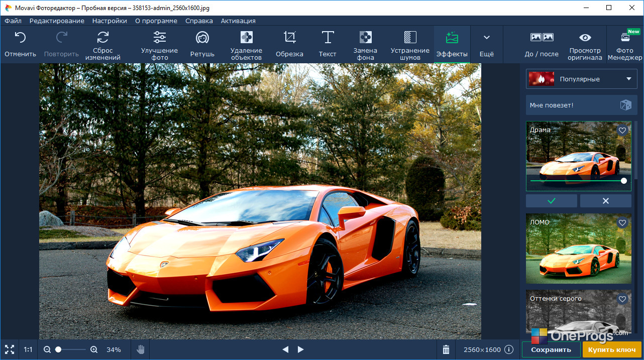Screen dimensions: 644x360
Task: Click the Мне повезёт! random effect button
Action: [x=582, y=105]
